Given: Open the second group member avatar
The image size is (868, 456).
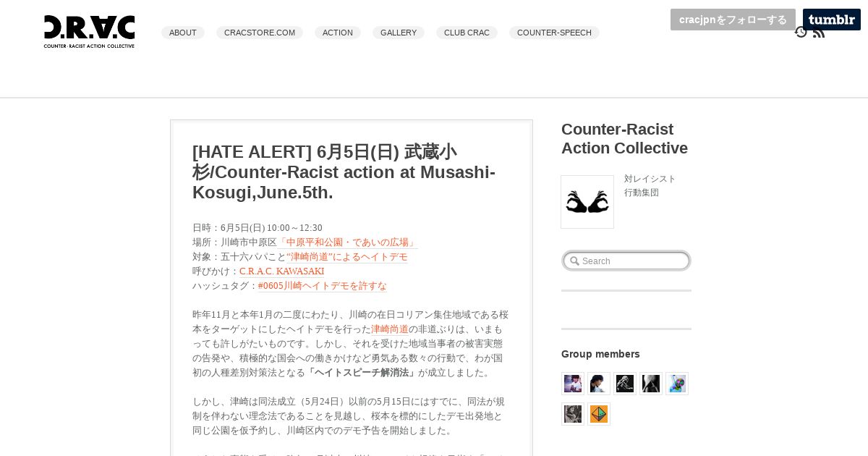Looking at the screenshot, I should 599,384.
